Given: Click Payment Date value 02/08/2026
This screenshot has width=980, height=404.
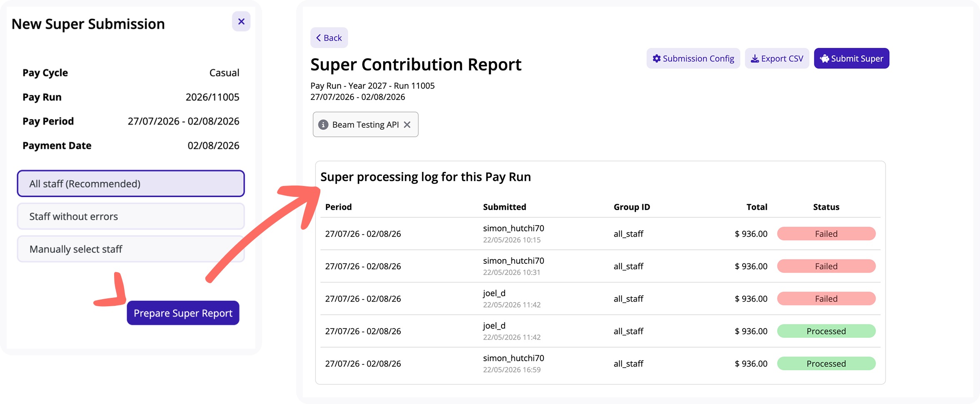Looking at the screenshot, I should coord(213,146).
